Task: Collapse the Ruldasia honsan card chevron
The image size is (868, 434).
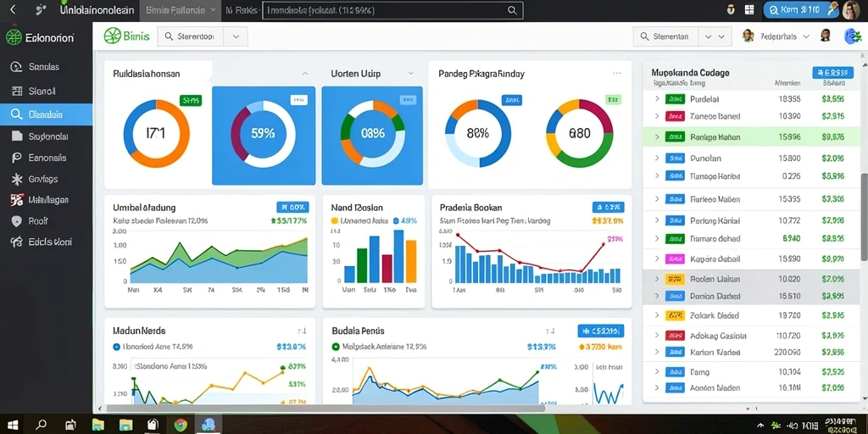Action: [x=304, y=73]
